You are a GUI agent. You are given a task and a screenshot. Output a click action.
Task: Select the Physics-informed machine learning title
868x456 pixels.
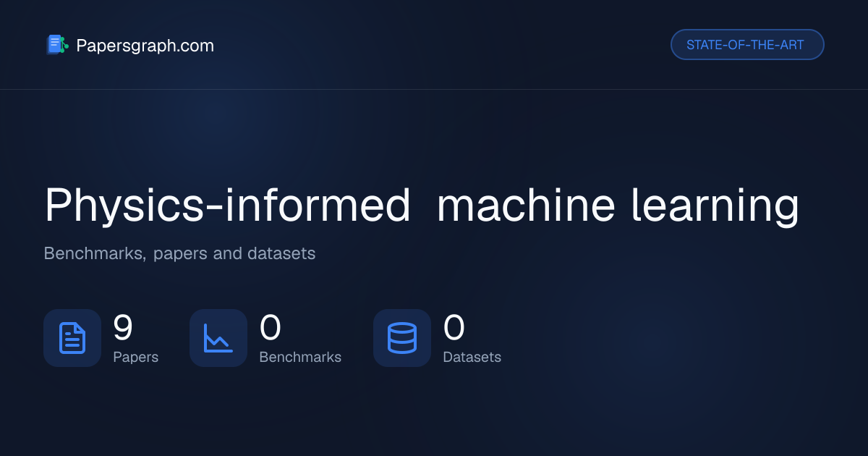(422, 206)
